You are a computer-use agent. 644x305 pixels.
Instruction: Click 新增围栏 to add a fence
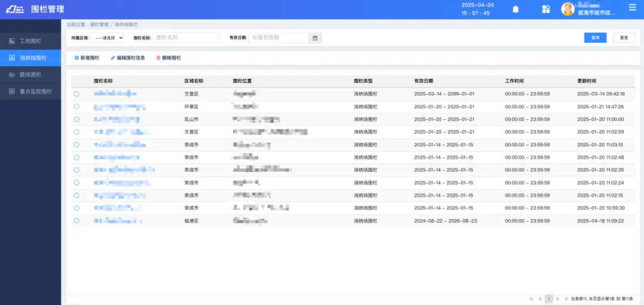[86, 58]
